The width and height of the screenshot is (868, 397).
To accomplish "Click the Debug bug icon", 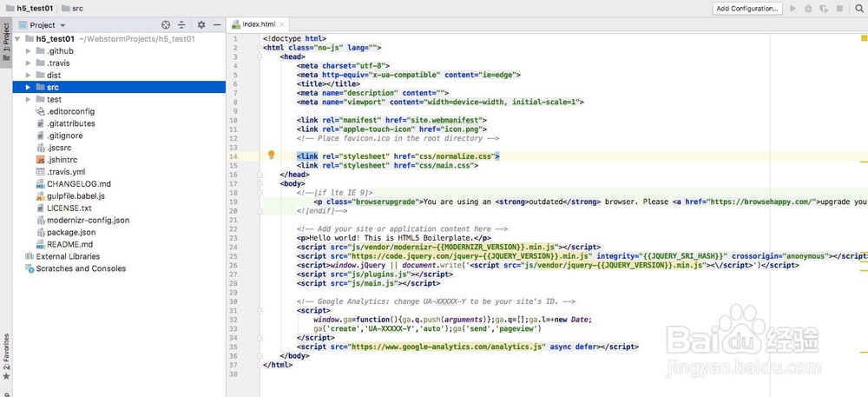I will coord(808,9).
